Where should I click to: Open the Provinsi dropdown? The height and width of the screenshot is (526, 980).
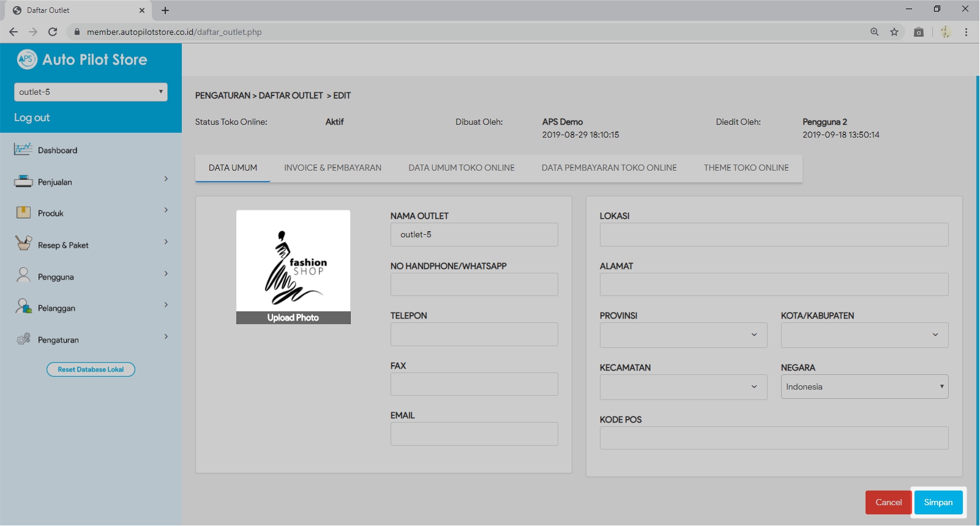(683, 335)
